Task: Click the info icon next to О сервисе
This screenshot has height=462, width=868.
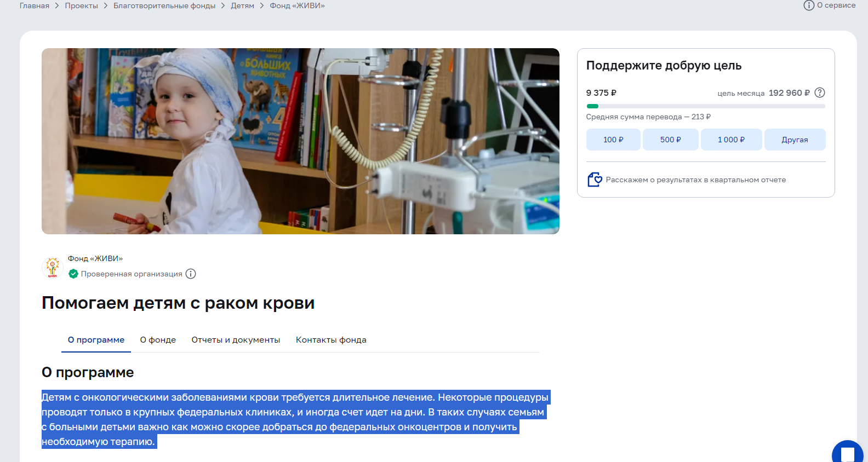Action: [x=808, y=5]
